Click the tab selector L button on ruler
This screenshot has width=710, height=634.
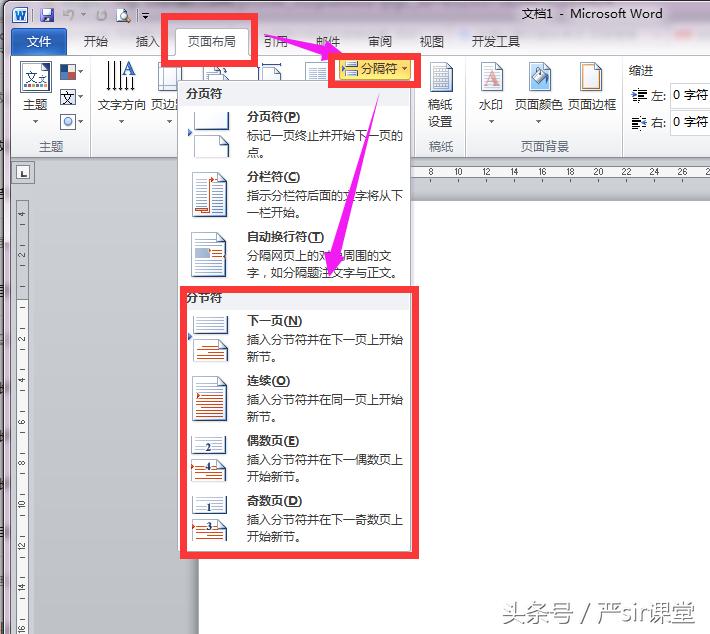coord(24,173)
